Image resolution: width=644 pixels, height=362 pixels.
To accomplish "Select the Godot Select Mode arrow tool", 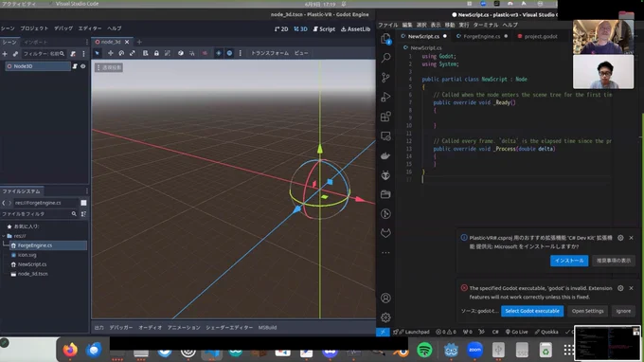I will [x=98, y=53].
